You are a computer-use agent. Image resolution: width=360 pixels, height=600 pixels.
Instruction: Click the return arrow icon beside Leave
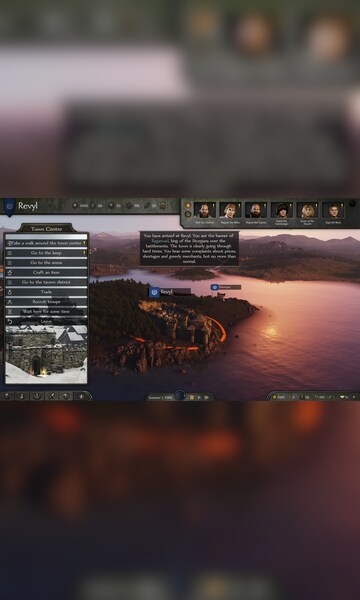[x=10, y=321]
